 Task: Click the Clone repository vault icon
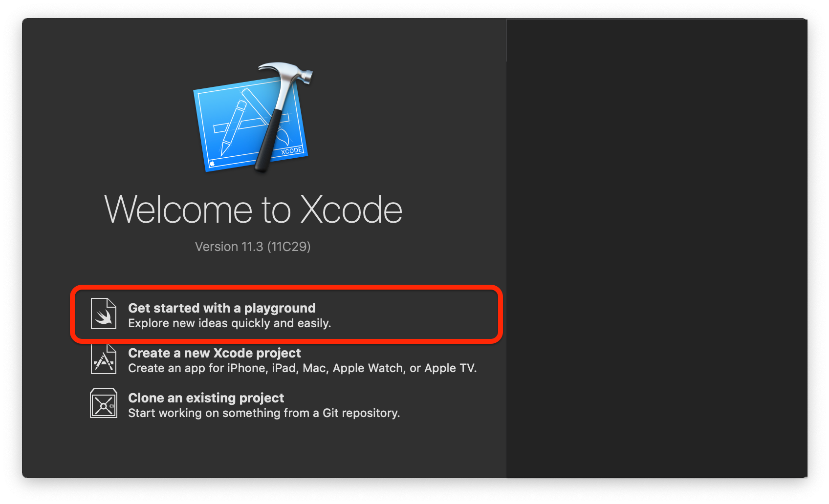click(x=104, y=403)
